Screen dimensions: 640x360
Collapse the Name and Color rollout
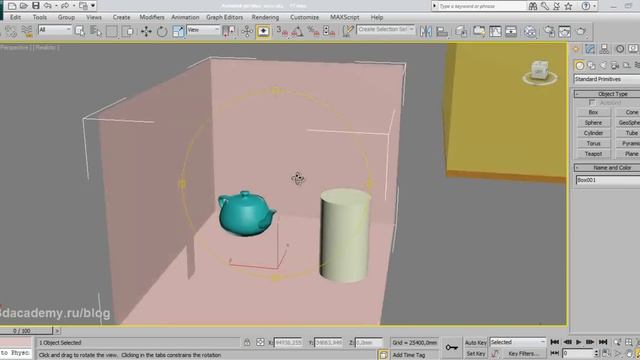pos(607,168)
